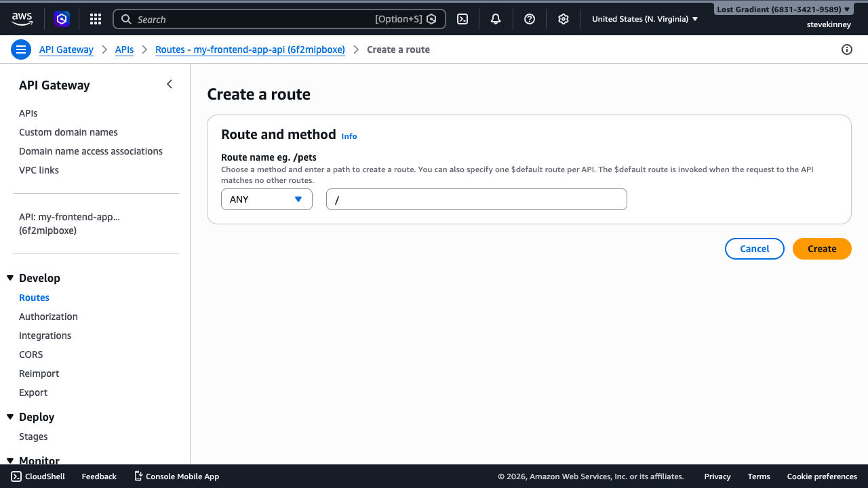Open Stages in the sidebar
The image size is (868, 488).
coord(33,436)
